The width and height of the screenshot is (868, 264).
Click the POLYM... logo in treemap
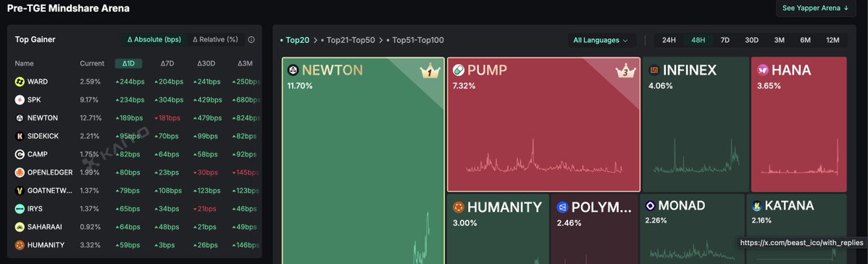pos(562,207)
